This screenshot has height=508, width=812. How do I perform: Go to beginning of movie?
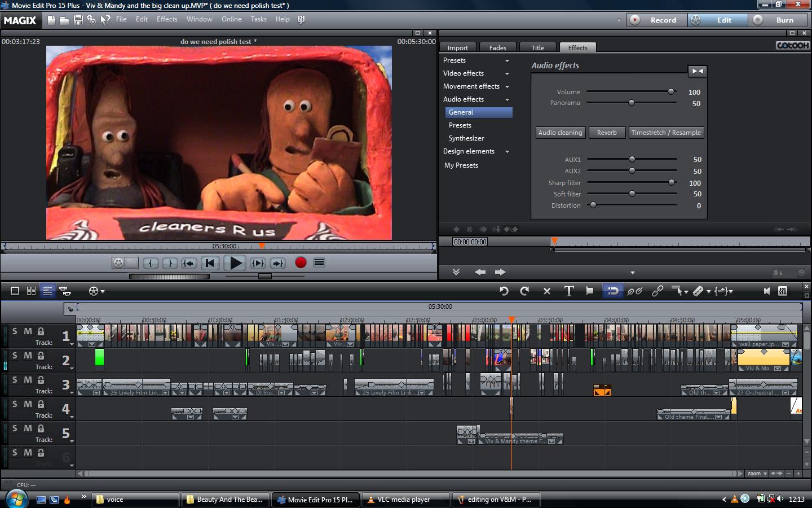point(210,263)
